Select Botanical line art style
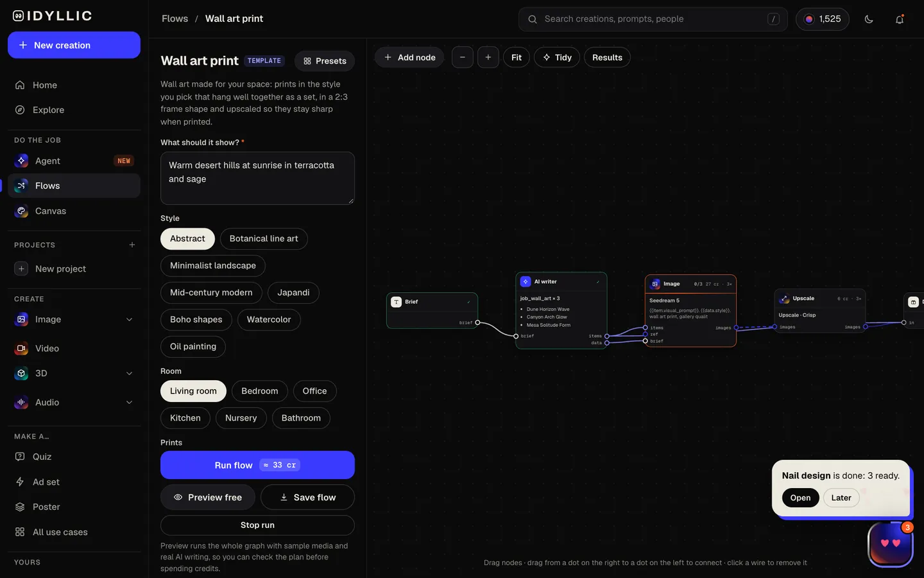Screen dimensions: 924x578 coord(264,239)
